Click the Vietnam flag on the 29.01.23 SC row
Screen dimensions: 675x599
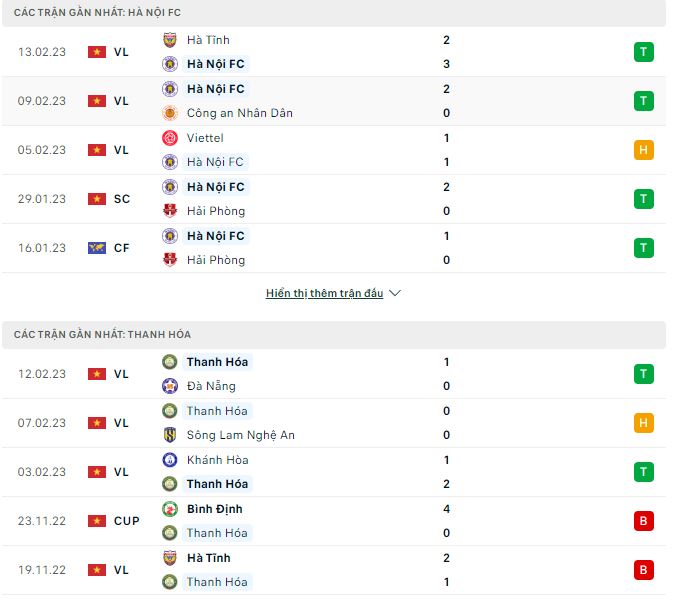tap(97, 199)
